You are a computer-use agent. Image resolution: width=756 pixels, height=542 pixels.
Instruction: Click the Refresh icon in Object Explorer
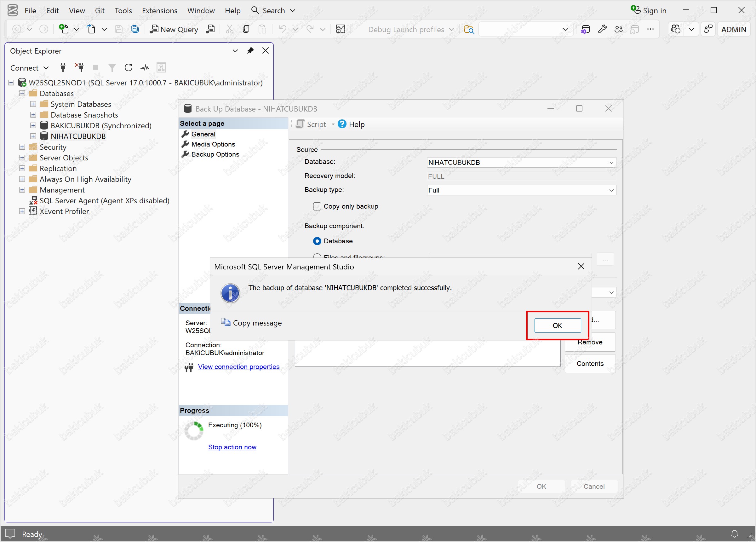click(x=128, y=68)
